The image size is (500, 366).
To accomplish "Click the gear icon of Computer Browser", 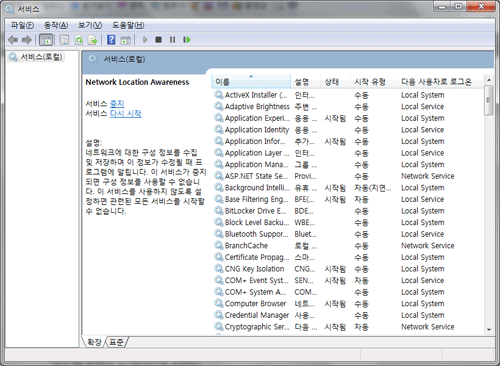I will (x=219, y=304).
